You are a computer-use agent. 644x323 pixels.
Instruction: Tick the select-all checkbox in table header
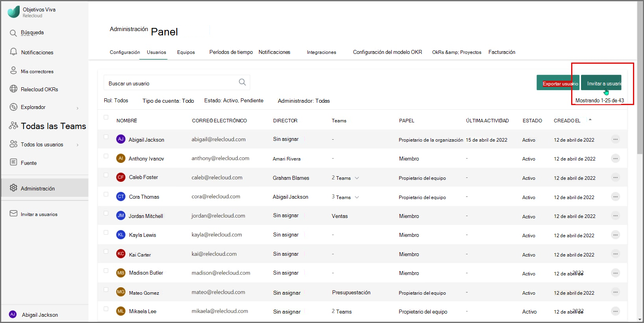pos(106,117)
